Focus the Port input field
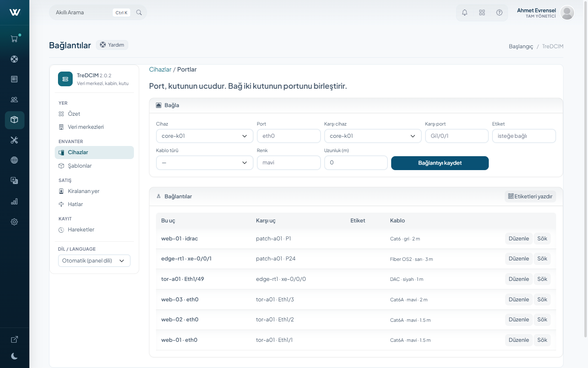Viewport: 588px width, 368px height. (x=289, y=136)
